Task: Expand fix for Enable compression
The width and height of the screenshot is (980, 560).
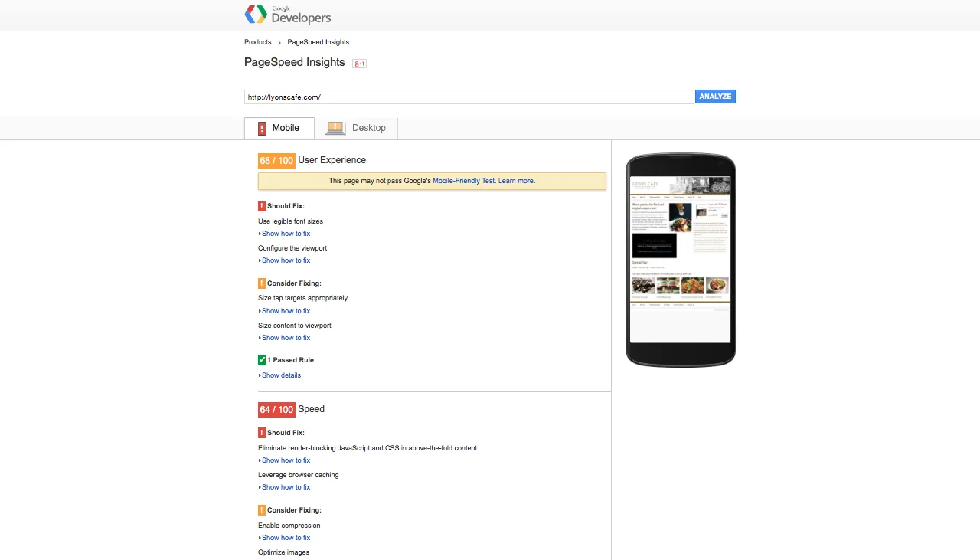Action: pos(286,538)
